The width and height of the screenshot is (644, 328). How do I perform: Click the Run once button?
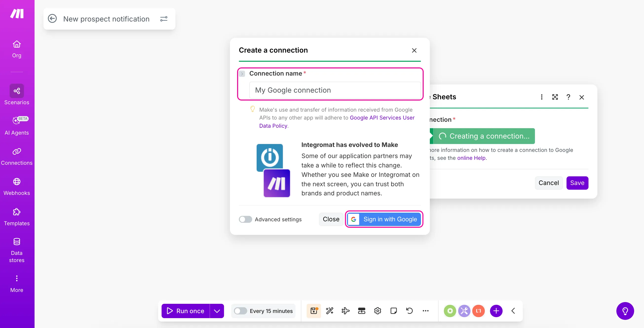tap(186, 311)
